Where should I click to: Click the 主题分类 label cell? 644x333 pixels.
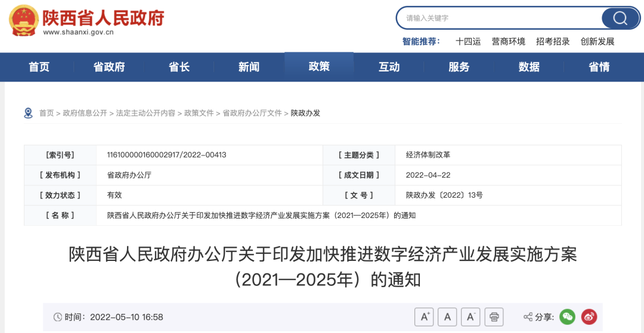tap(359, 155)
